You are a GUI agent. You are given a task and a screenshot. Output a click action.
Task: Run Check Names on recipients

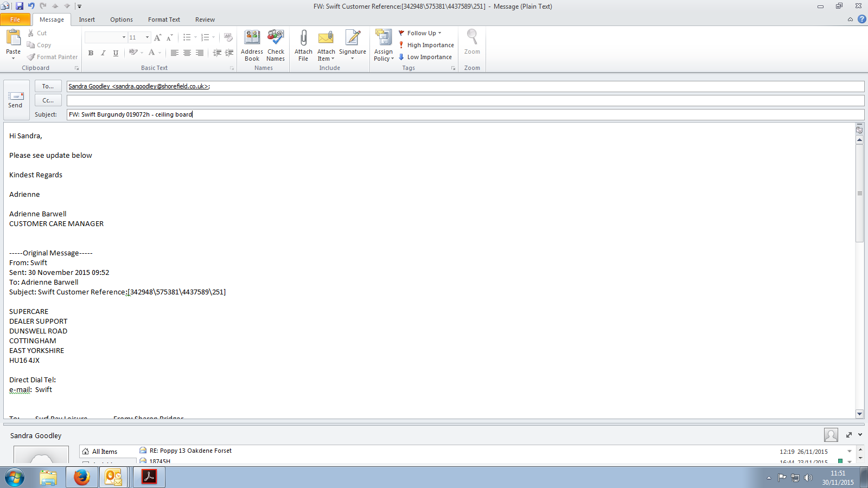[276, 46]
